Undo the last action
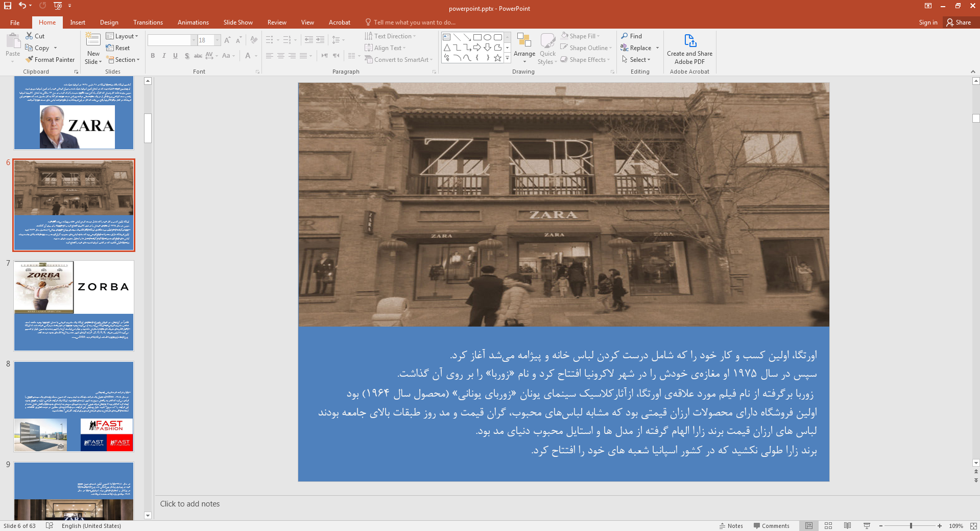980x531 pixels. click(x=22, y=6)
